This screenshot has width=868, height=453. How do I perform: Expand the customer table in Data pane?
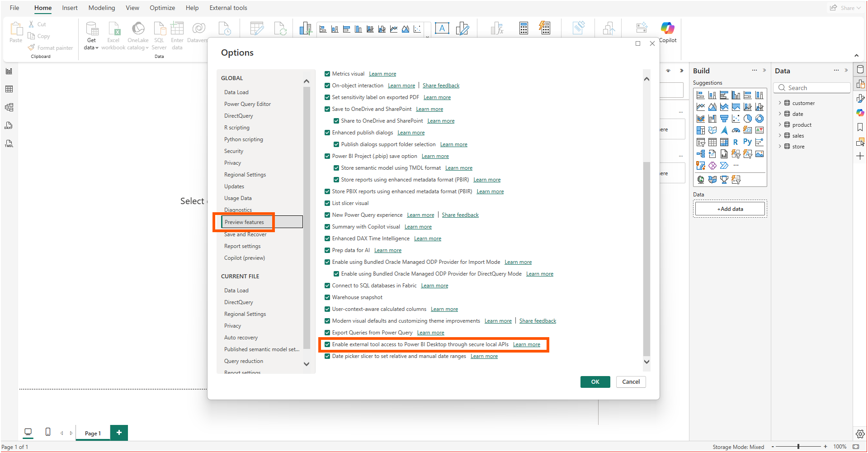(780, 103)
